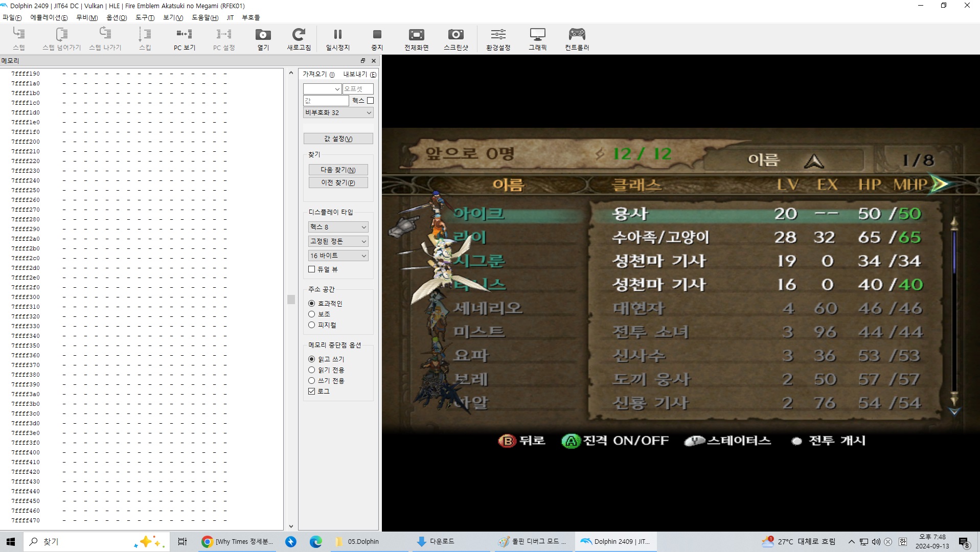
Task: Open the Movie (무비) menu
Action: (87, 17)
